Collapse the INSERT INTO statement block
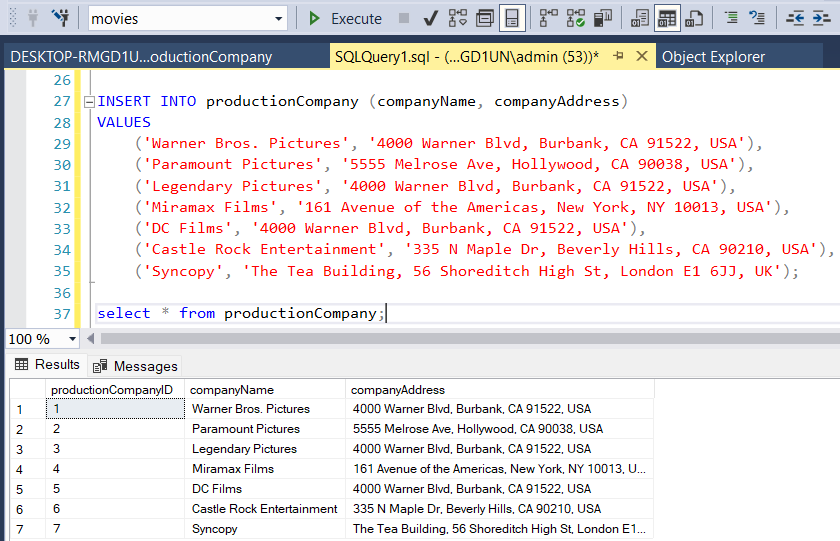The height and width of the screenshot is (541, 840). 89,101
